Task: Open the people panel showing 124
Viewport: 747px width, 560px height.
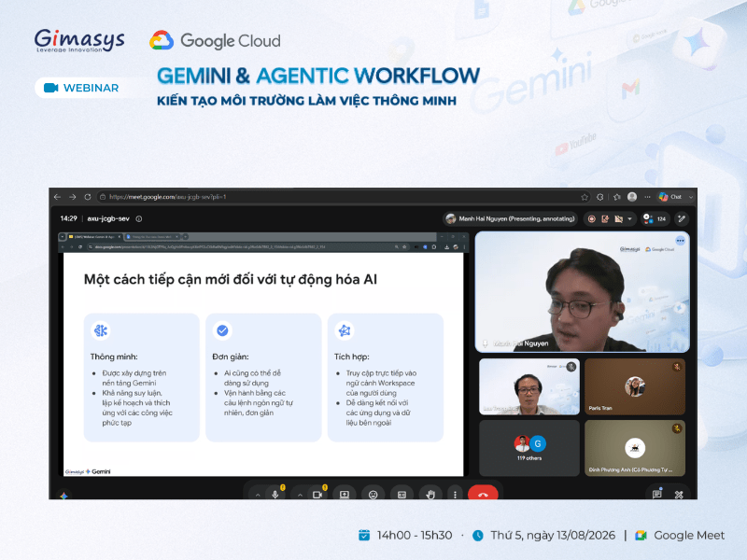Action: click(x=655, y=218)
